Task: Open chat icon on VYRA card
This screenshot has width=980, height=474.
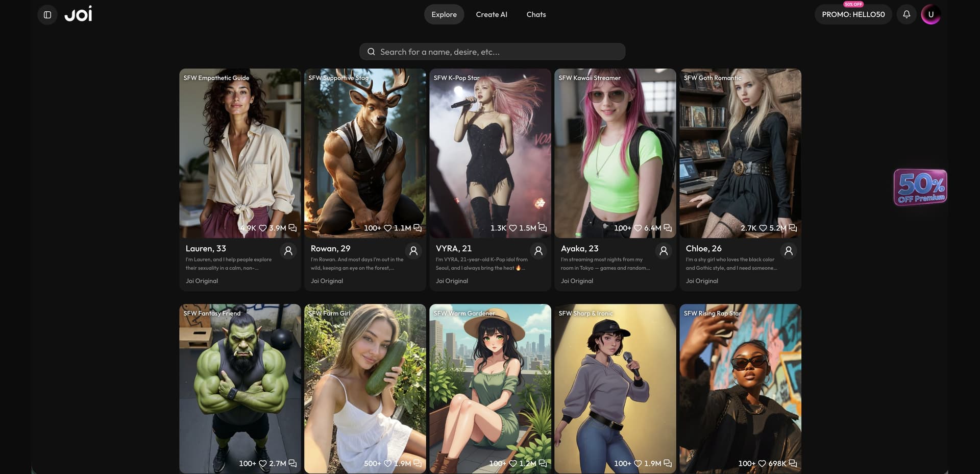Action: [543, 228]
